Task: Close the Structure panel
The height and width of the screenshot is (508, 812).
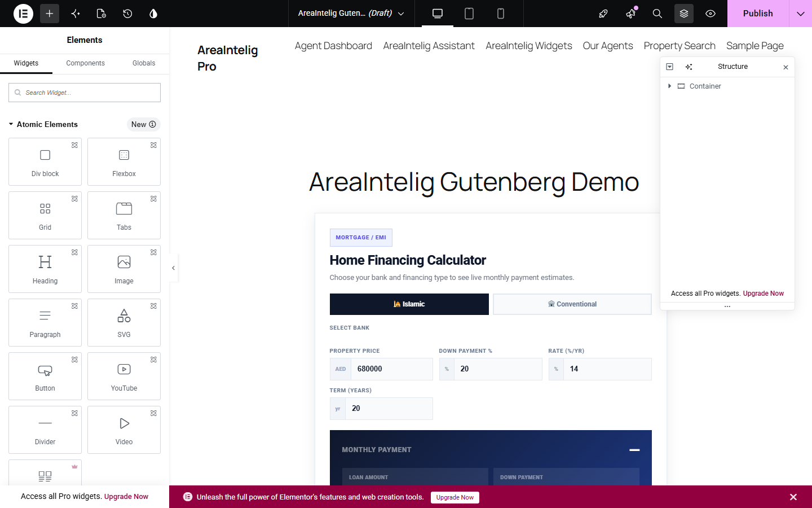Action: point(785,67)
